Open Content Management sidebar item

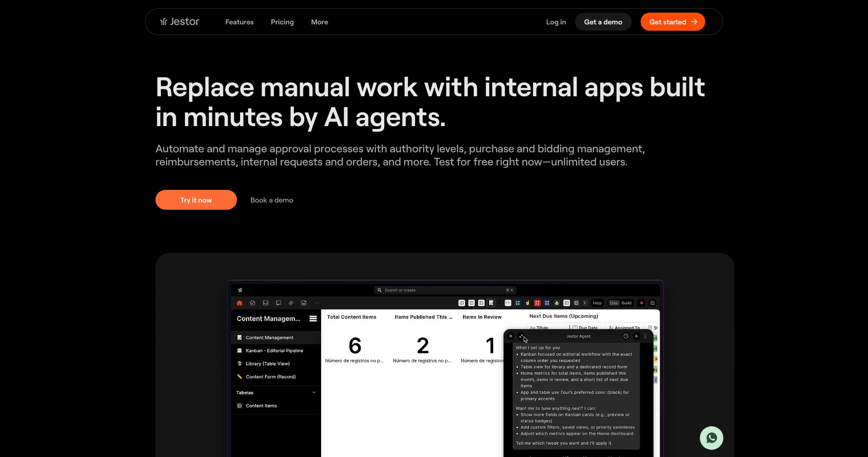[276, 338]
